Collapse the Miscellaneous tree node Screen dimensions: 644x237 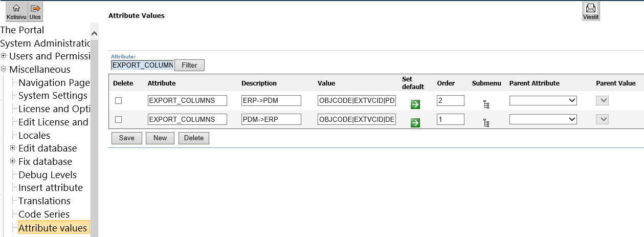pos(4,69)
